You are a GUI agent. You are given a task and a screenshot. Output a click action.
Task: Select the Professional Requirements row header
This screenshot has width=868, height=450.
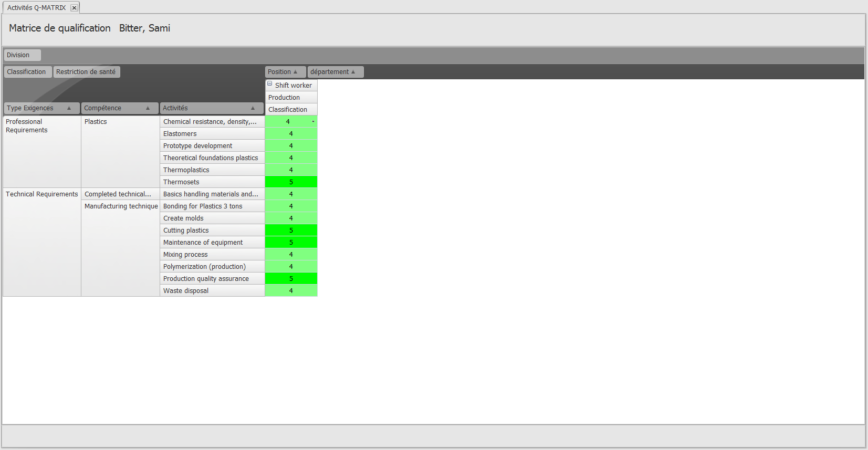[x=41, y=126]
